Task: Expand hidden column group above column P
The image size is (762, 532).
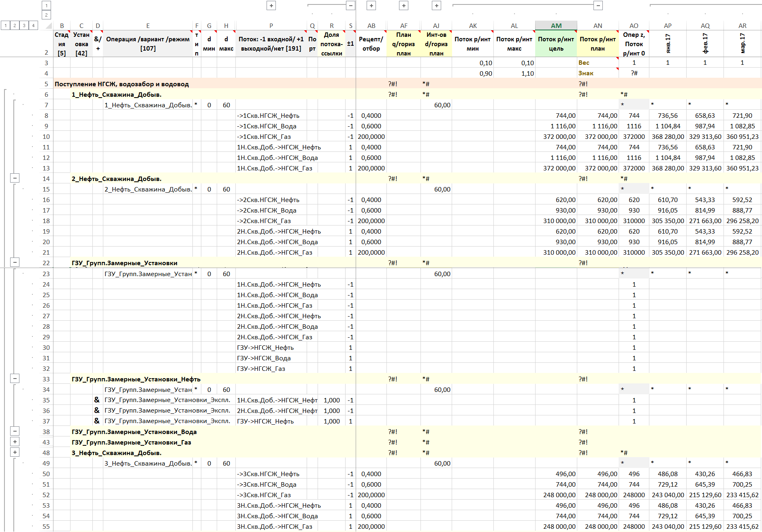Action: (271, 6)
